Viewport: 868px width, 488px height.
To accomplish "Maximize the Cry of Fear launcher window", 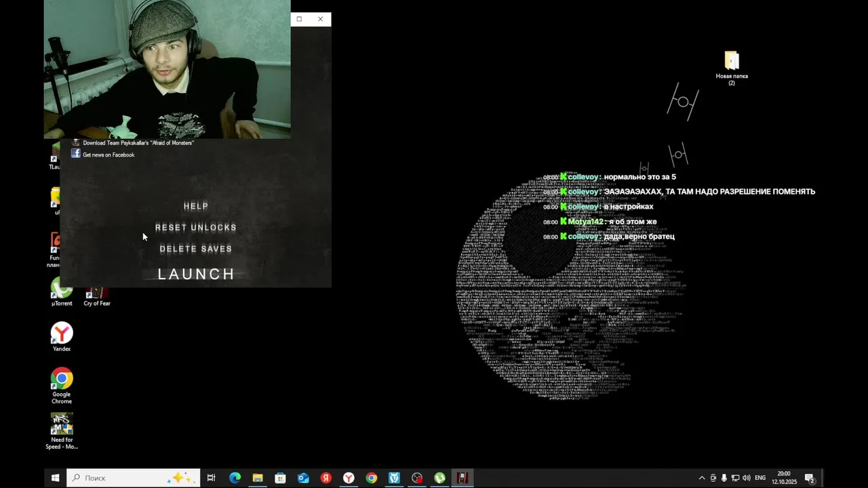I will click(299, 19).
